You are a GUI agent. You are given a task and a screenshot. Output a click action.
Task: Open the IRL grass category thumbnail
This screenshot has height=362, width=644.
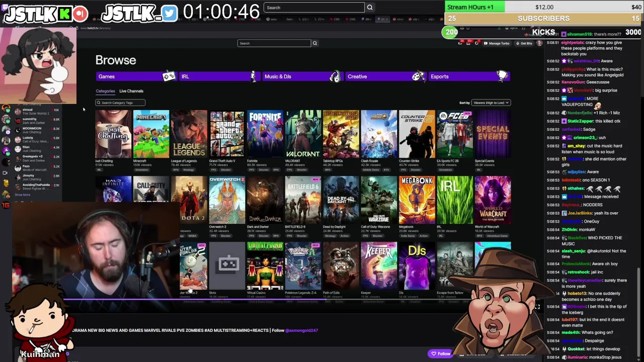point(455,200)
